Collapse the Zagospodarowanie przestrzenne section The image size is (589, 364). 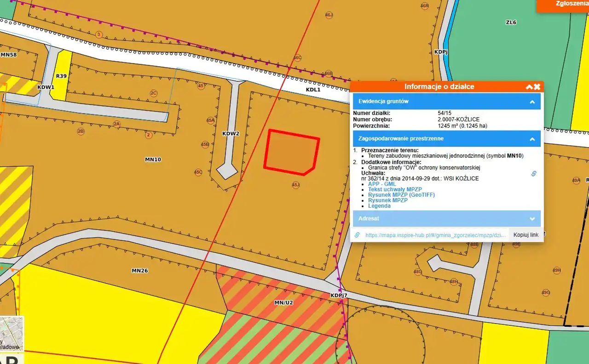click(532, 139)
